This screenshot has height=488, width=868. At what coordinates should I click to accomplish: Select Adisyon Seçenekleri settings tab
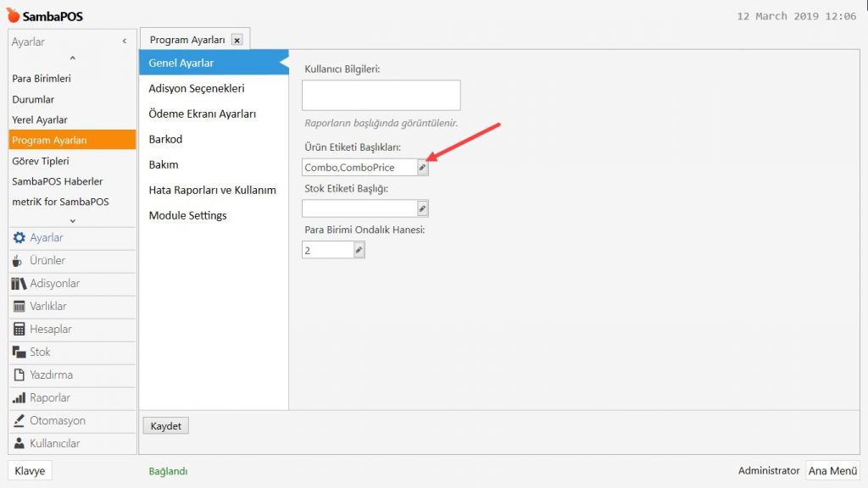pyautogui.click(x=197, y=88)
